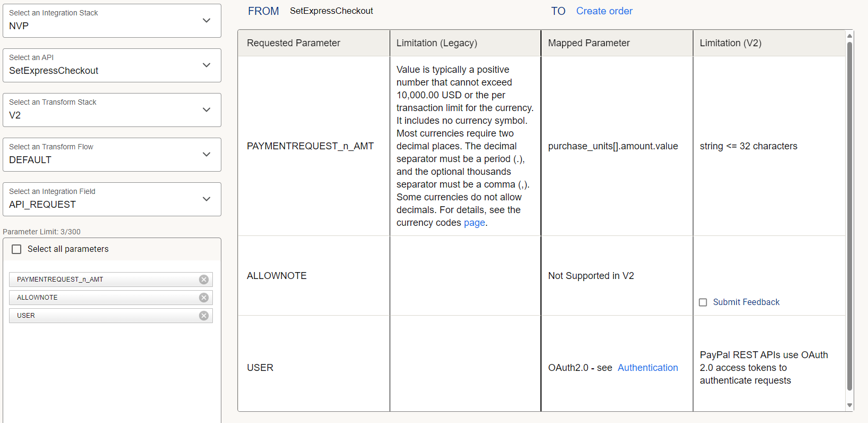Click the Requested Parameter column header

click(x=294, y=43)
